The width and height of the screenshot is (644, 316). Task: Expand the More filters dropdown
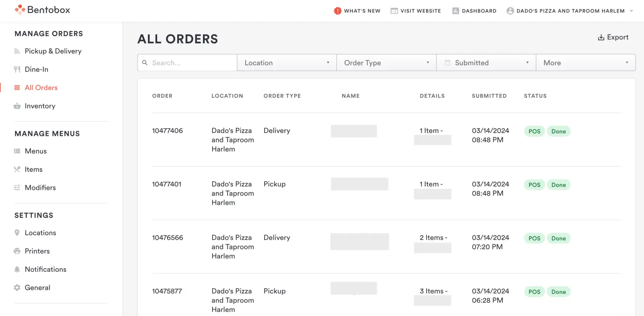pyautogui.click(x=585, y=63)
